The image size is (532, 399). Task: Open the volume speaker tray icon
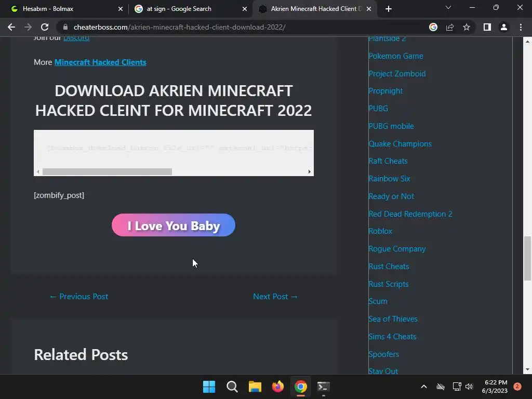click(469, 387)
